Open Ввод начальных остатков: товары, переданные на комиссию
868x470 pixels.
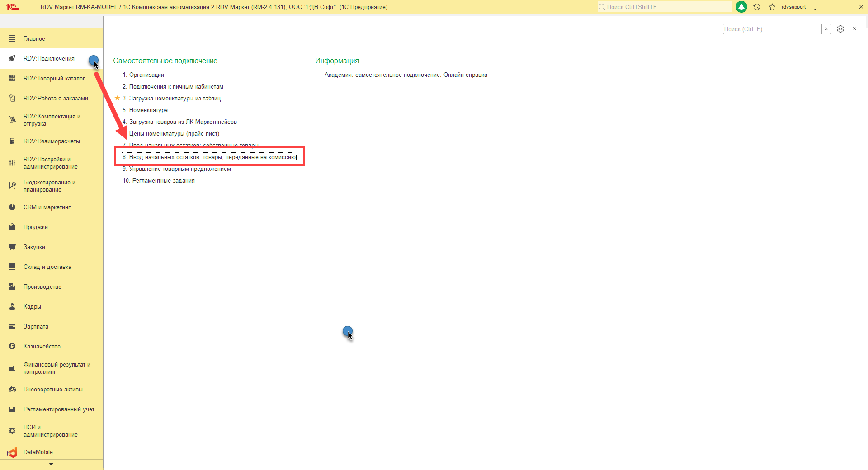[209, 157]
